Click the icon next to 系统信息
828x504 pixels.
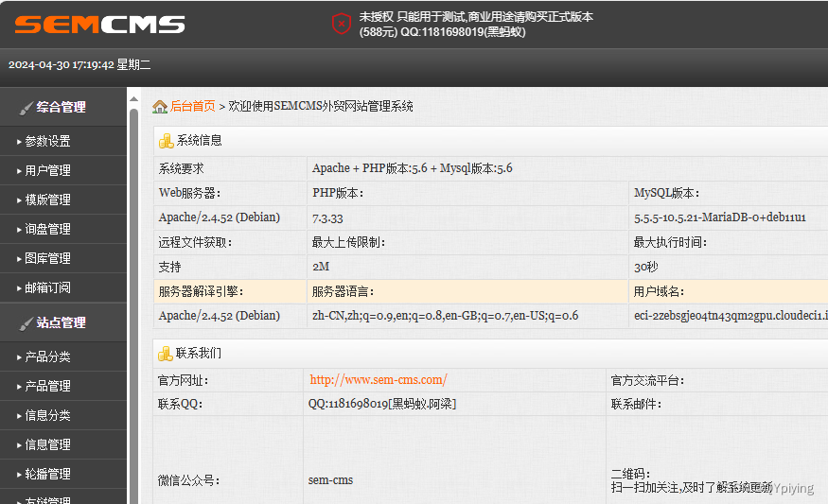(x=167, y=140)
